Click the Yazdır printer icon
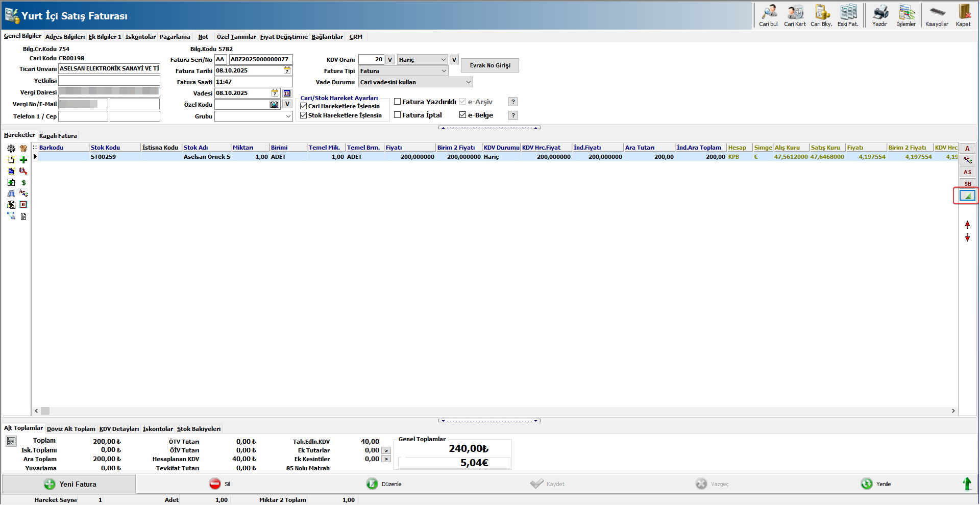The height and width of the screenshot is (505, 980). [879, 13]
